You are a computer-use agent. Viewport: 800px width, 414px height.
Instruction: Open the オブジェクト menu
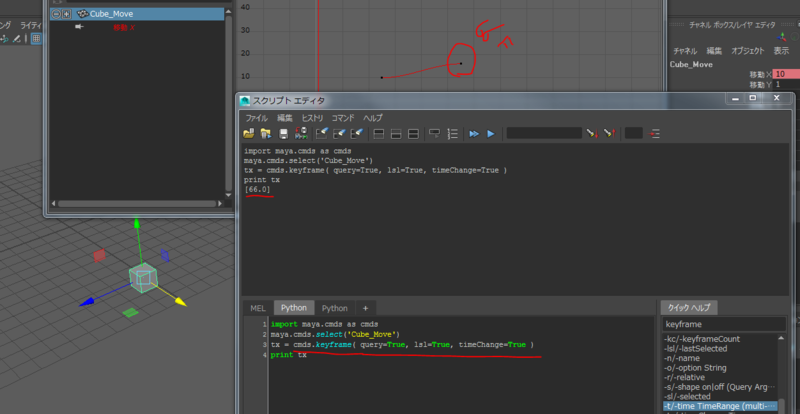coord(747,51)
